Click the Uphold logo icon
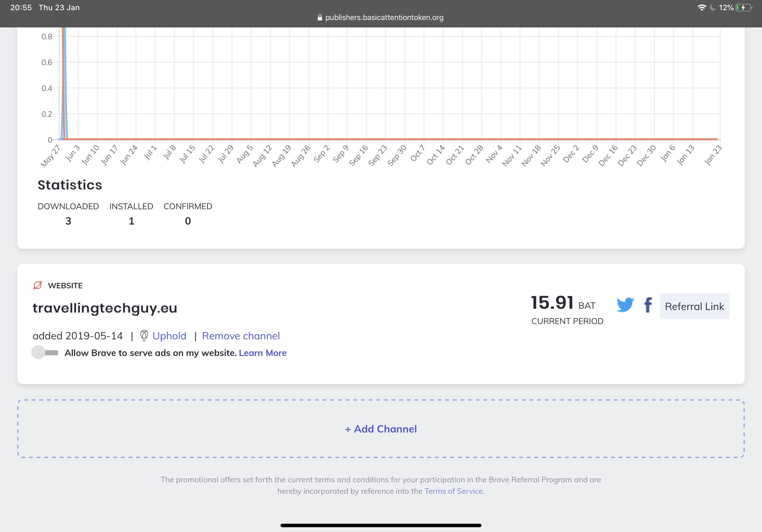Image resolution: width=762 pixels, height=532 pixels. click(144, 335)
